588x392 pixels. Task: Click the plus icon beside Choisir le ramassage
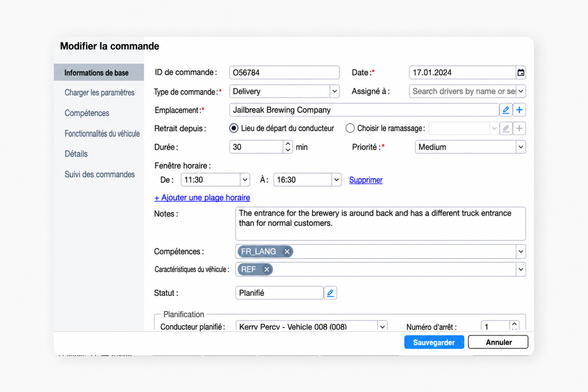(519, 129)
